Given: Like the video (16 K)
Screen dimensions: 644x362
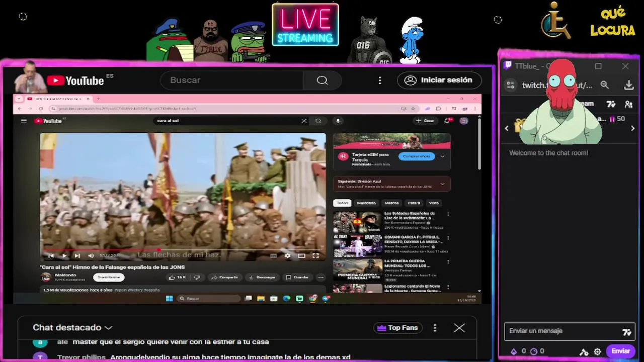Looking at the screenshot, I should point(177,277).
